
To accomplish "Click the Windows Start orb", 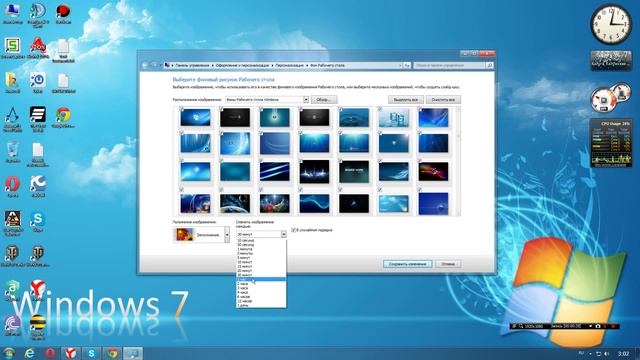I will click(x=8, y=353).
